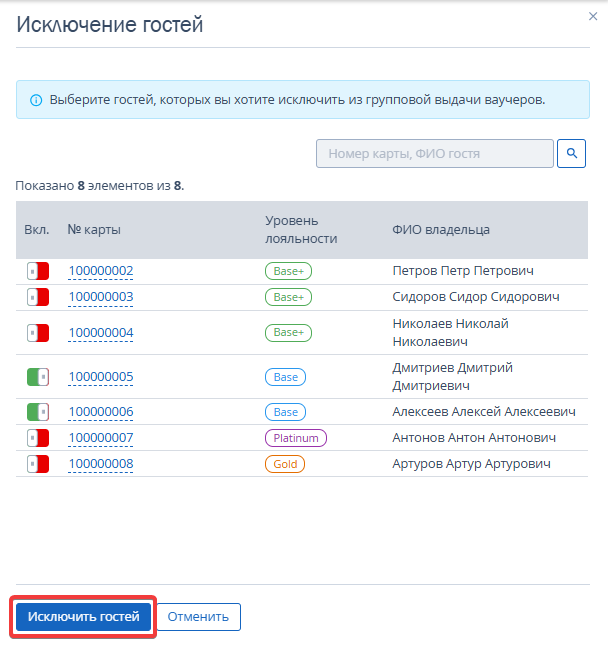Close the guest exclusion dialog

(x=593, y=16)
